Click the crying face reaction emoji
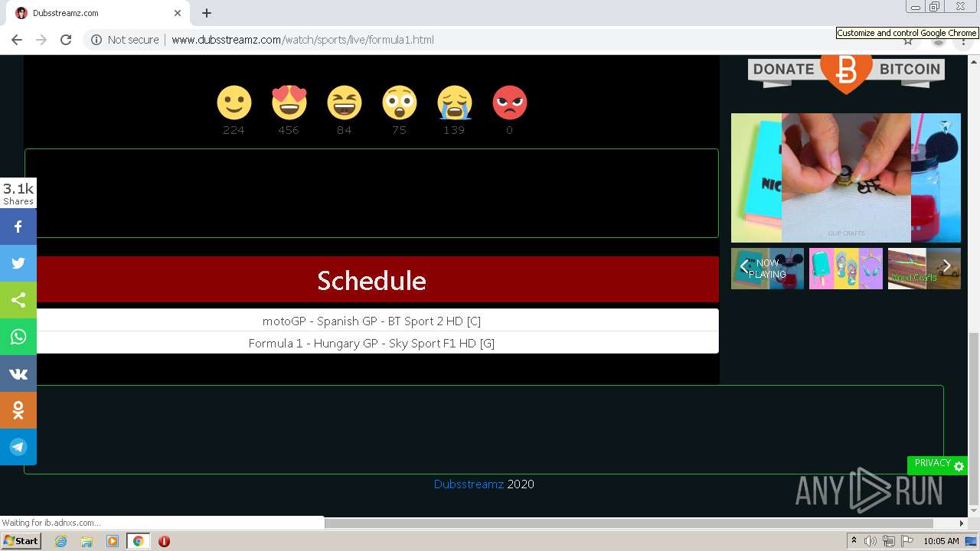This screenshot has height=551, width=980. pos(455,103)
